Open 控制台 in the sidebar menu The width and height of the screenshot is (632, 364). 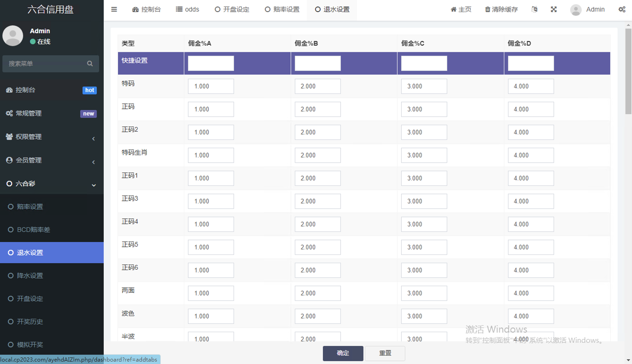pos(52,90)
